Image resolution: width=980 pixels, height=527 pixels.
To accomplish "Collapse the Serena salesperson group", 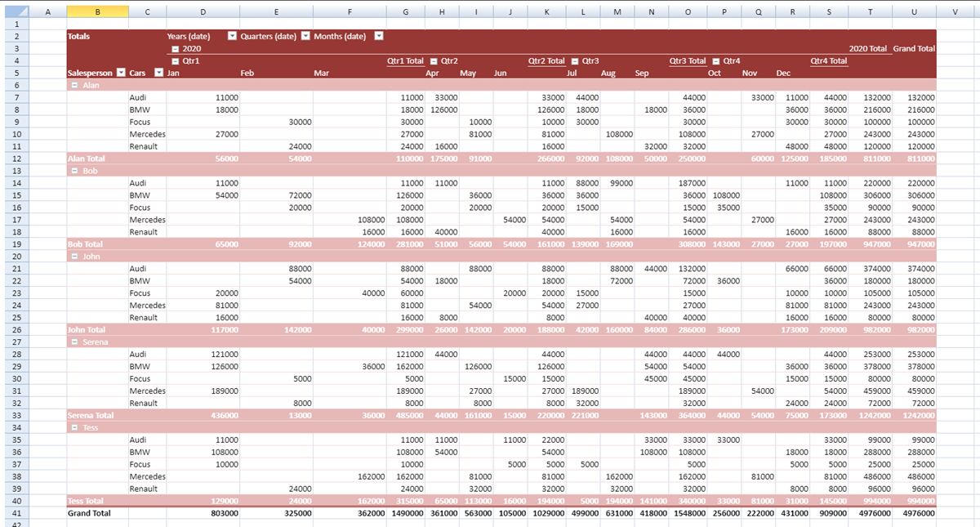I will tap(74, 342).
